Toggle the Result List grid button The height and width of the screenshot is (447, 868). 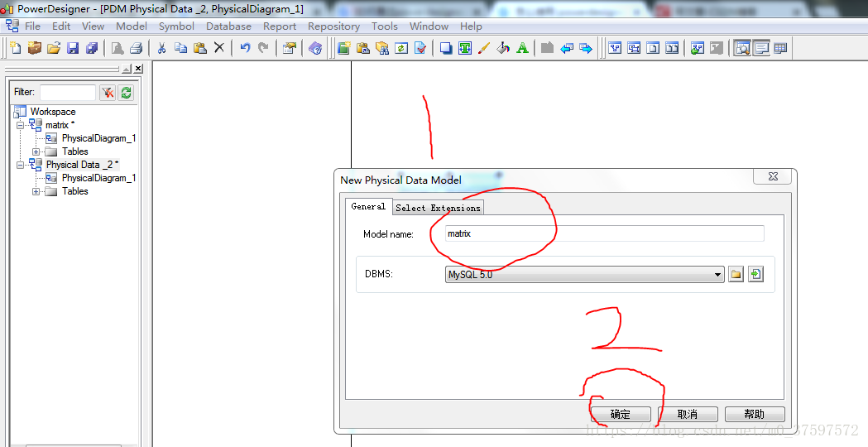pos(780,48)
